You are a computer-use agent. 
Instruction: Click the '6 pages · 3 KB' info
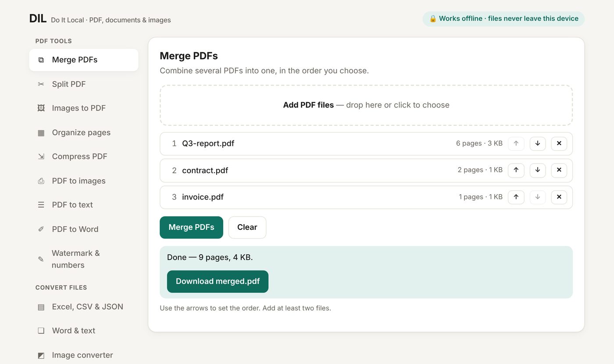click(x=479, y=143)
